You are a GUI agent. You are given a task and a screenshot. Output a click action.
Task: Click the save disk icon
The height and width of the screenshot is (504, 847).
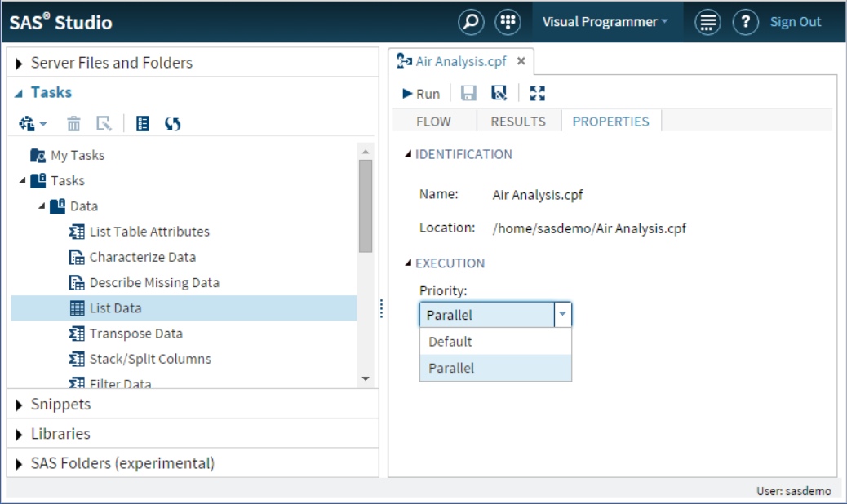468,94
